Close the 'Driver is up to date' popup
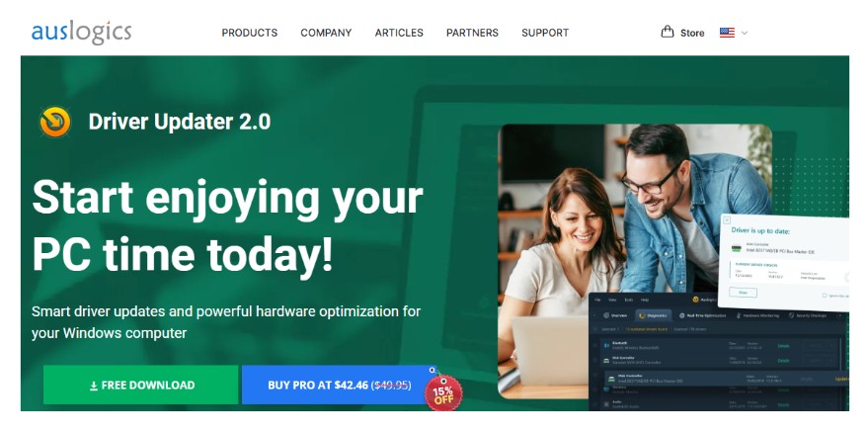 (x=727, y=220)
